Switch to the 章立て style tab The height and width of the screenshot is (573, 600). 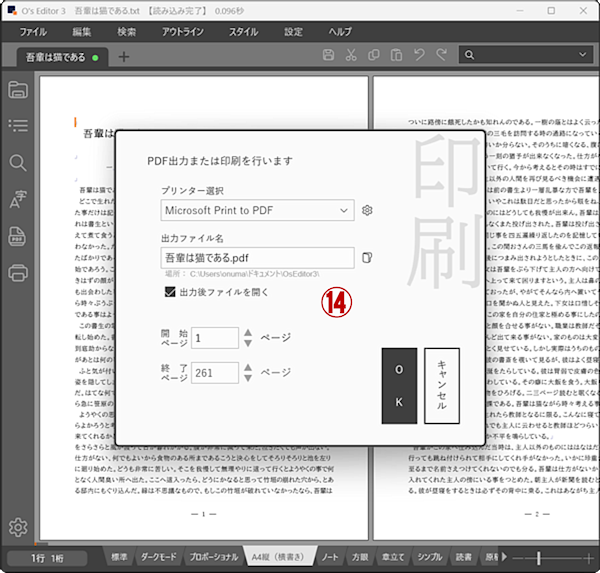[x=393, y=557]
